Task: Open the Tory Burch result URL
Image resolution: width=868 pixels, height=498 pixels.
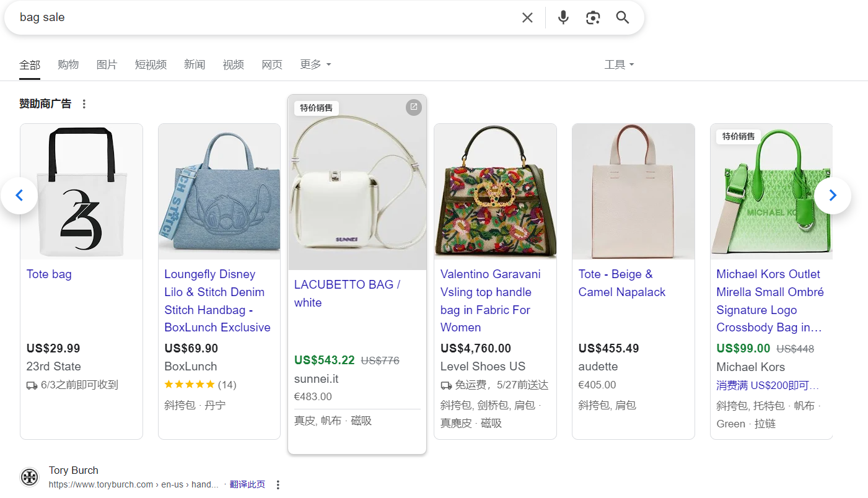Action: (x=134, y=484)
